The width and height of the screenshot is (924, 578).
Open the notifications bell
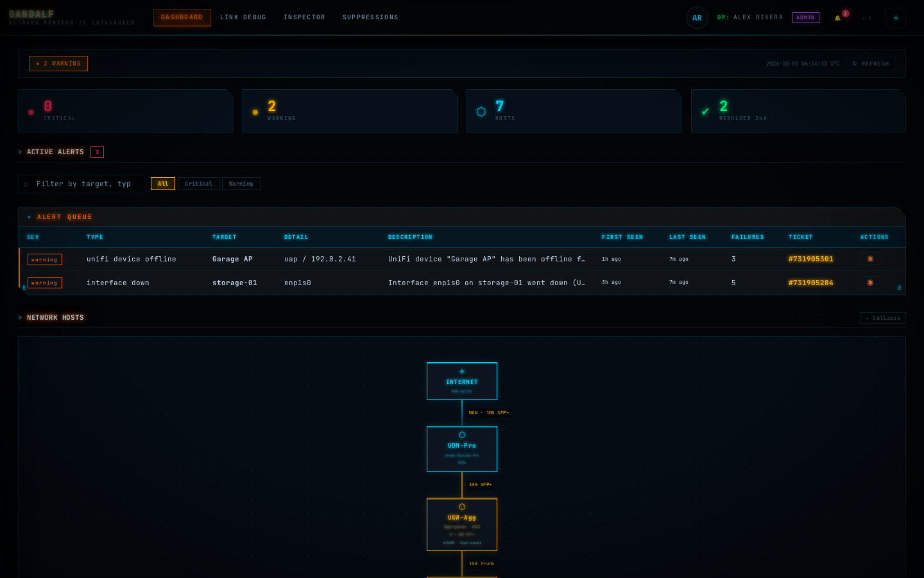(837, 18)
